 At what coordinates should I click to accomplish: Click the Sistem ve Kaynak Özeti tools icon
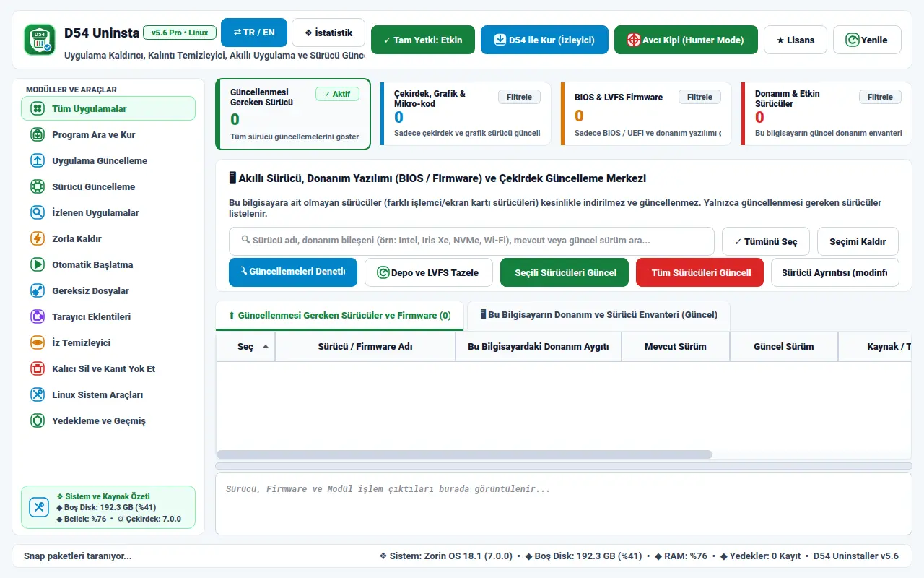[x=39, y=507]
